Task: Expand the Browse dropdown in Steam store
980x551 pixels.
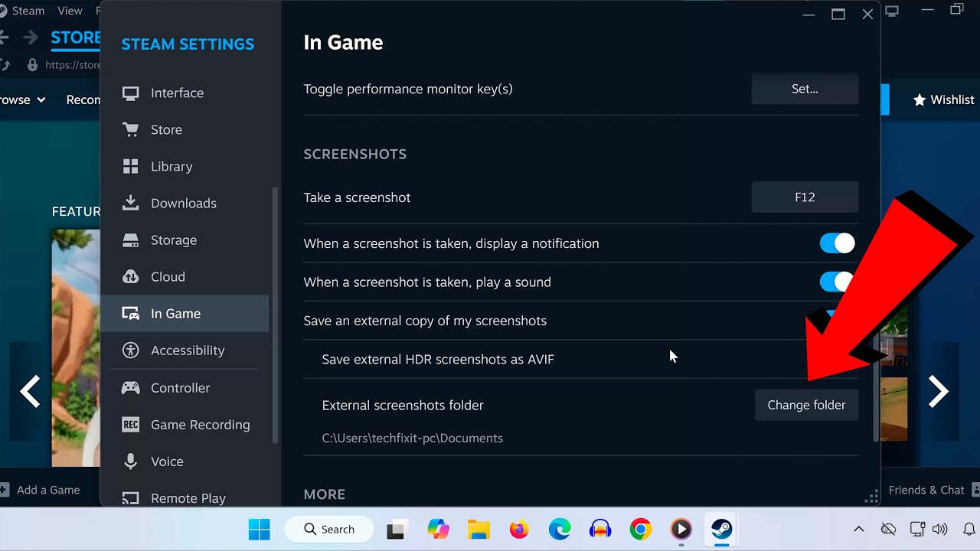Action: [x=23, y=99]
